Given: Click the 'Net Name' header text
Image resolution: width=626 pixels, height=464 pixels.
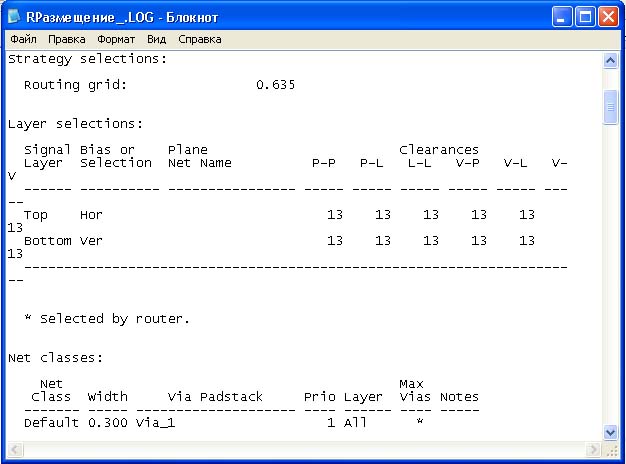Looking at the screenshot, I should coord(200,163).
